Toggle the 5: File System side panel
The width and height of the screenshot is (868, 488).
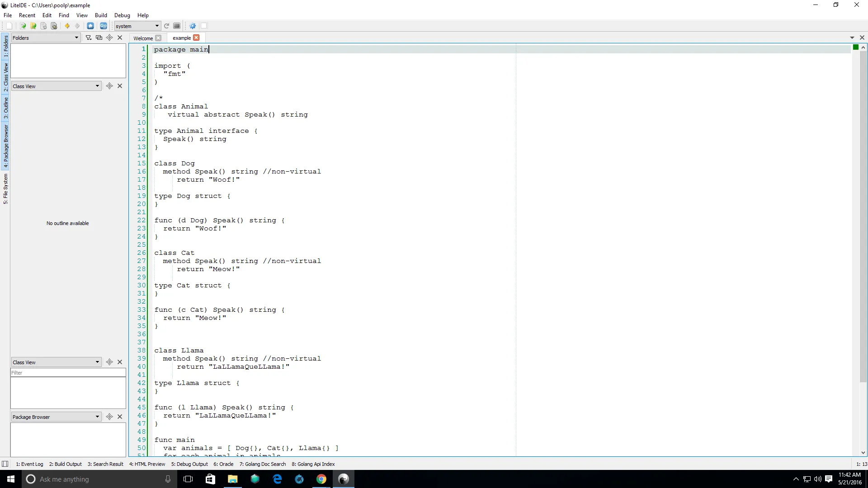[5, 188]
